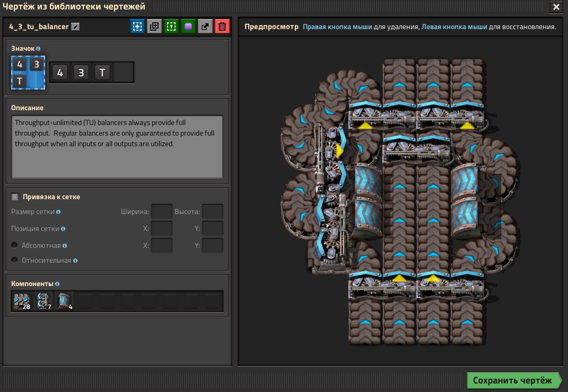568x392 pixels.
Task: Click the rename pencil icon next to 4_3_tu_balancer
Action: (75, 27)
